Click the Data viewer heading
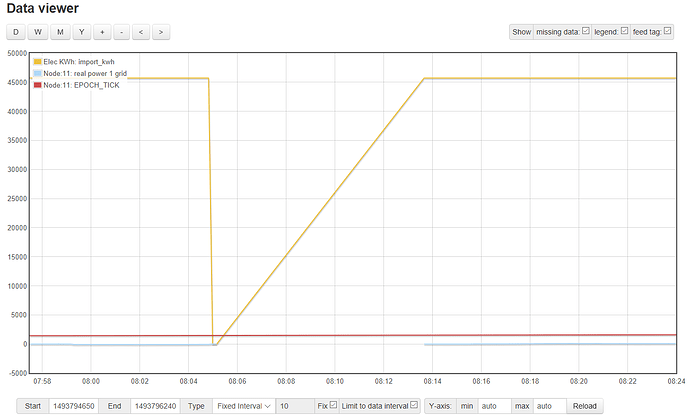 coord(43,8)
